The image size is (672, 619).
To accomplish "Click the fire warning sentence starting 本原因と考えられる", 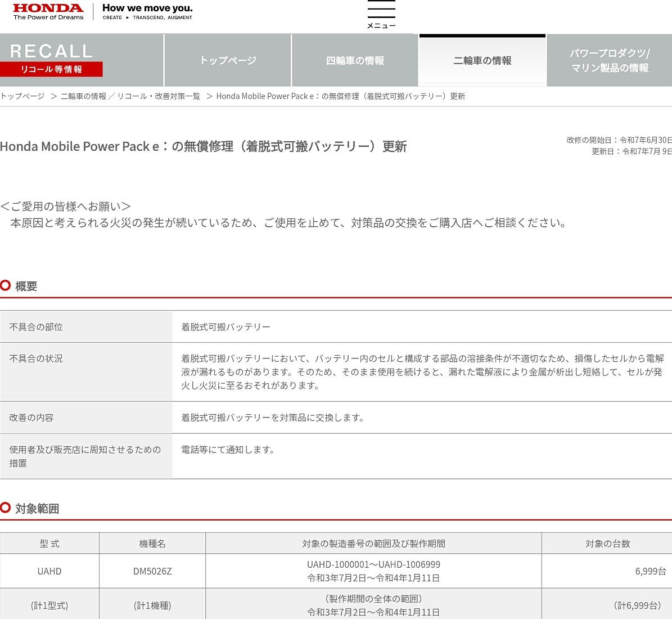I will pyautogui.click(x=289, y=223).
